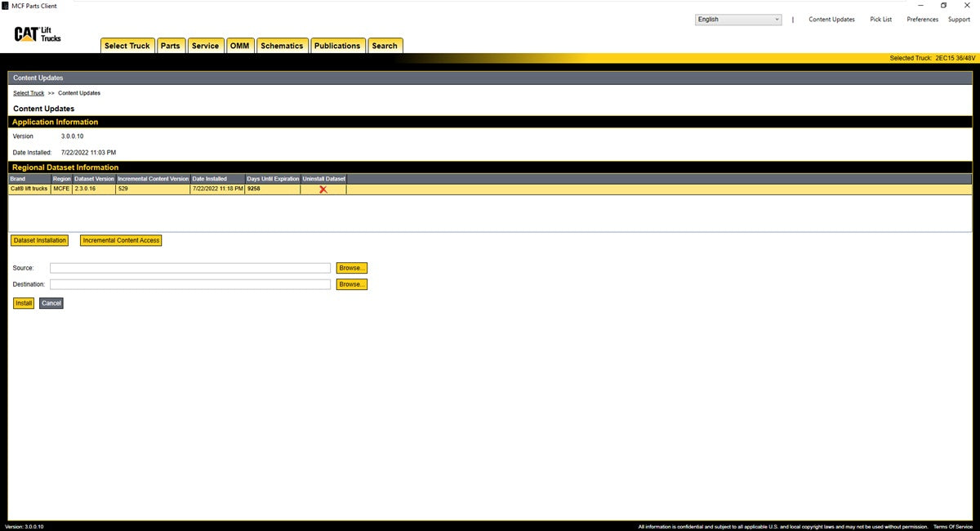Focus the Destination path input field
Screen dimensions: 980x531
[190, 284]
